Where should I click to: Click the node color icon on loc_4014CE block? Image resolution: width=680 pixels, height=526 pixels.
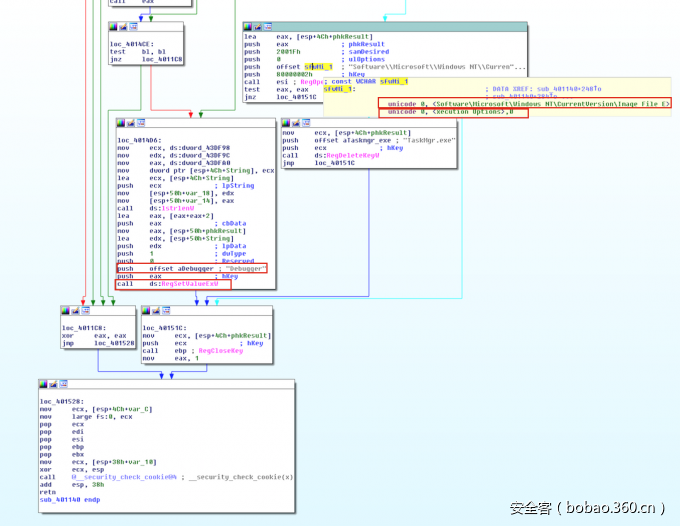[114, 28]
